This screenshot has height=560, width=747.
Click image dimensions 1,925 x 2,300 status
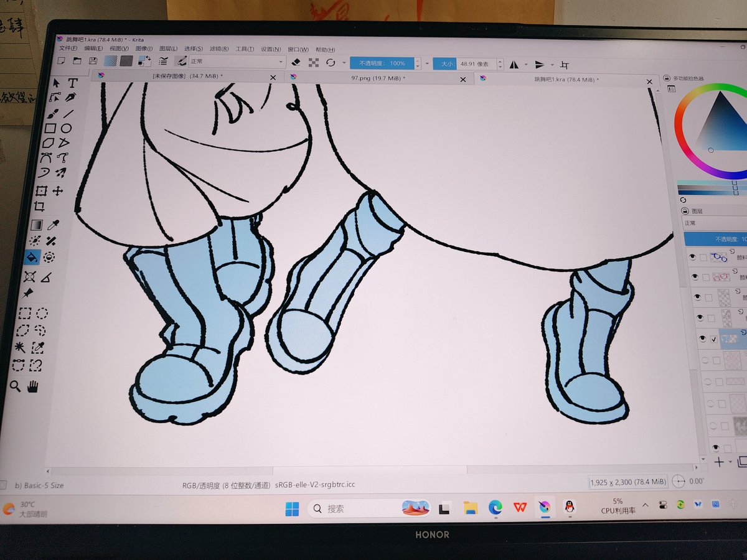point(627,482)
